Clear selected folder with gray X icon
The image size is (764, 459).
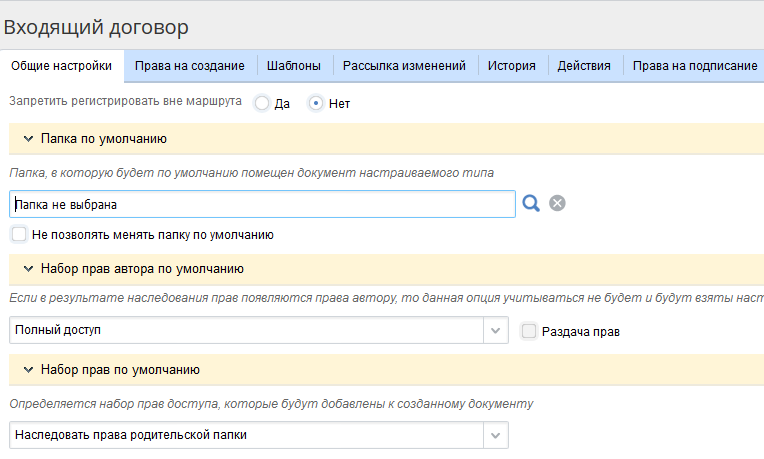[557, 204]
